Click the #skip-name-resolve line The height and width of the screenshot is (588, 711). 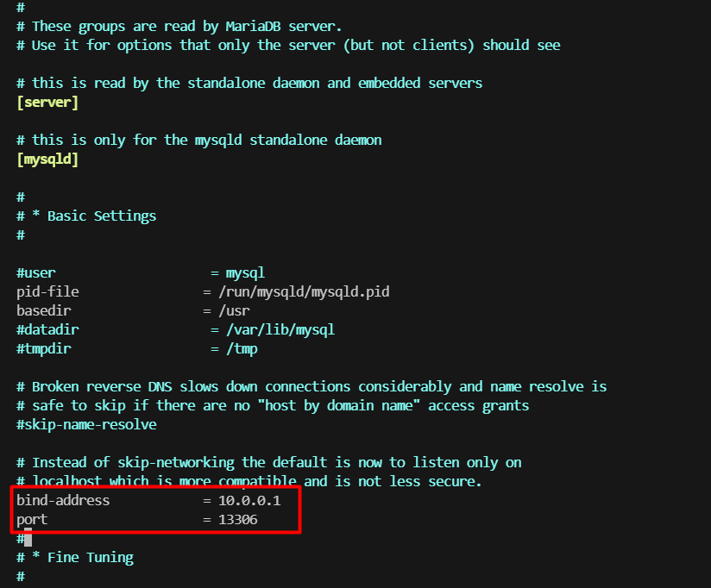coord(86,424)
